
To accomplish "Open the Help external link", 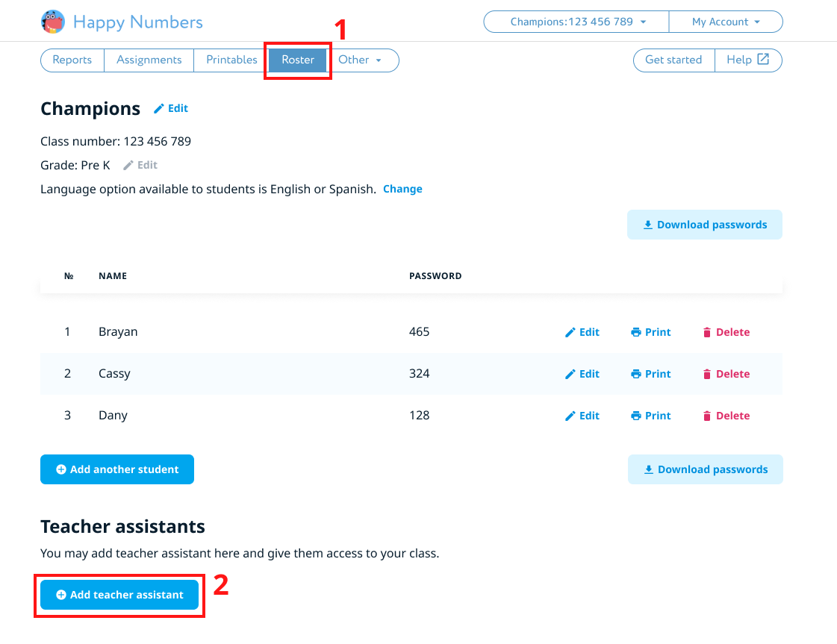I will [x=748, y=60].
